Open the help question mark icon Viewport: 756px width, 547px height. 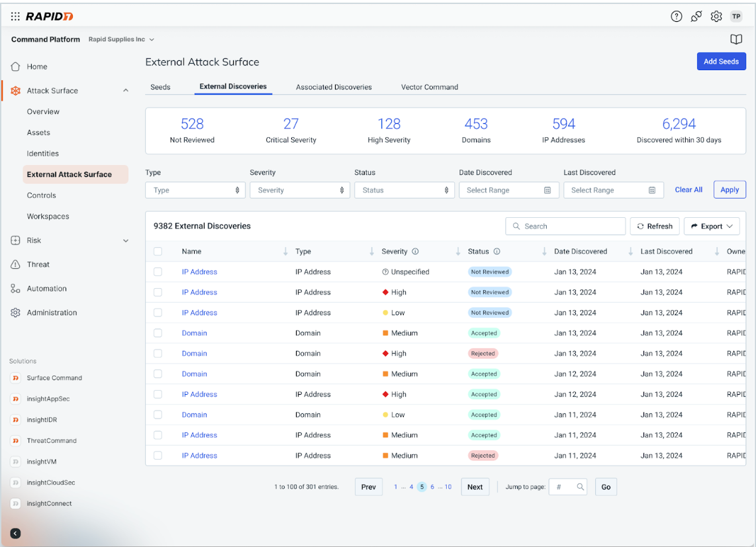[676, 17]
